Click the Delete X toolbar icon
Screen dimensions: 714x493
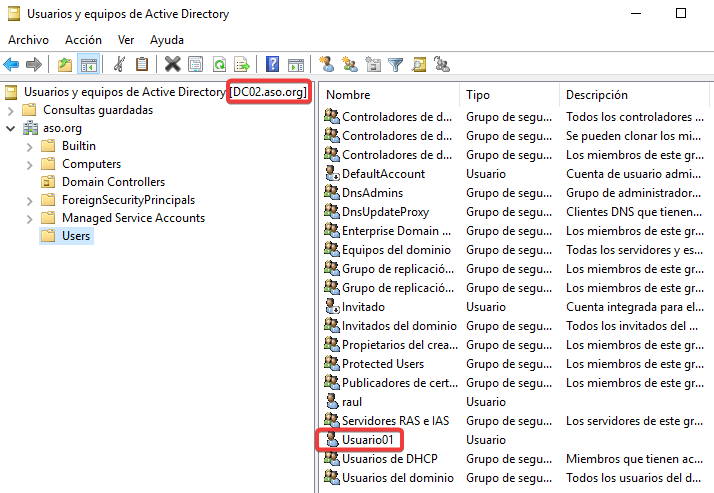point(172,65)
